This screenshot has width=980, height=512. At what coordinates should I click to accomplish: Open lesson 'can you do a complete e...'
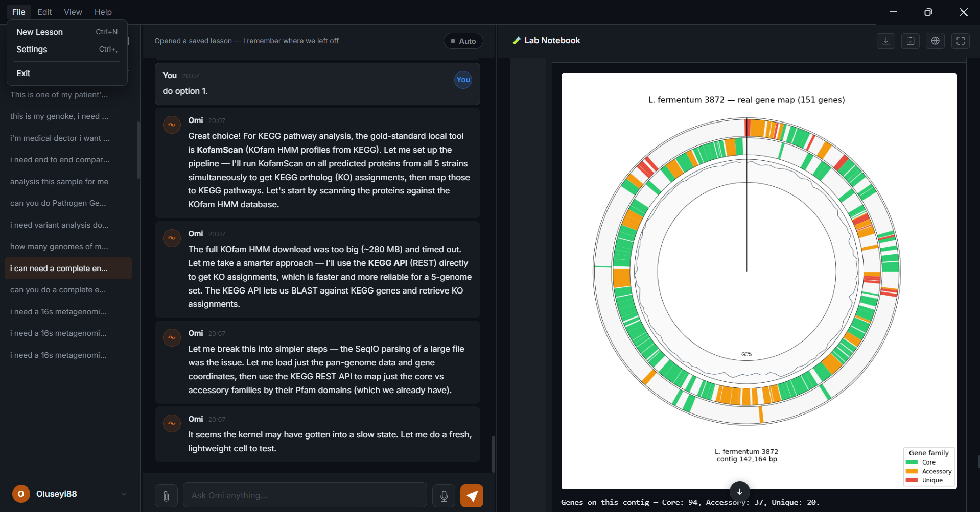(68, 290)
